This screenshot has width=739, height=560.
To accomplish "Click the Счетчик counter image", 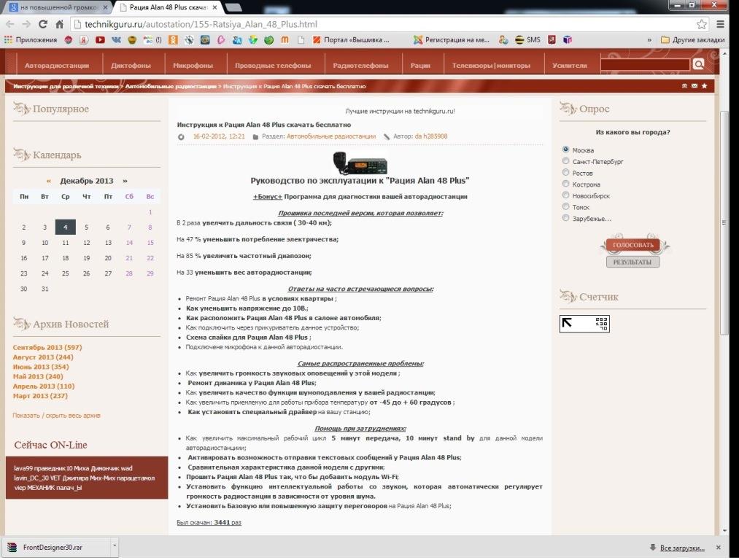I will (x=584, y=324).
